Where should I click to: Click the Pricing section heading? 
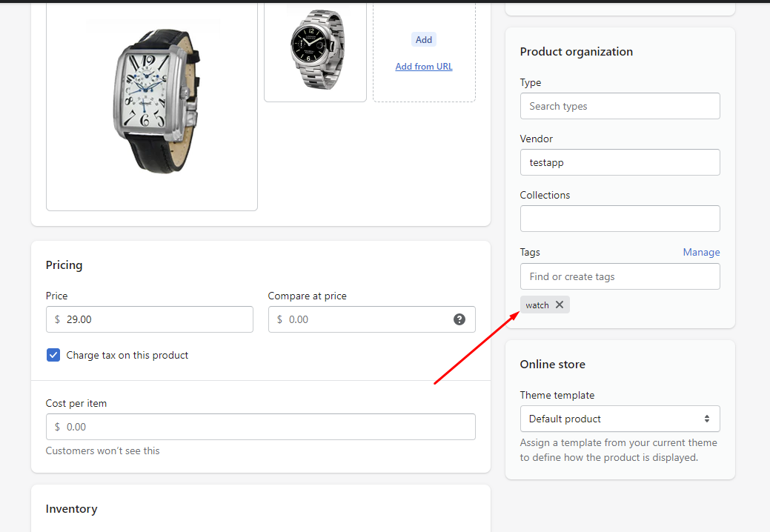pyautogui.click(x=64, y=265)
